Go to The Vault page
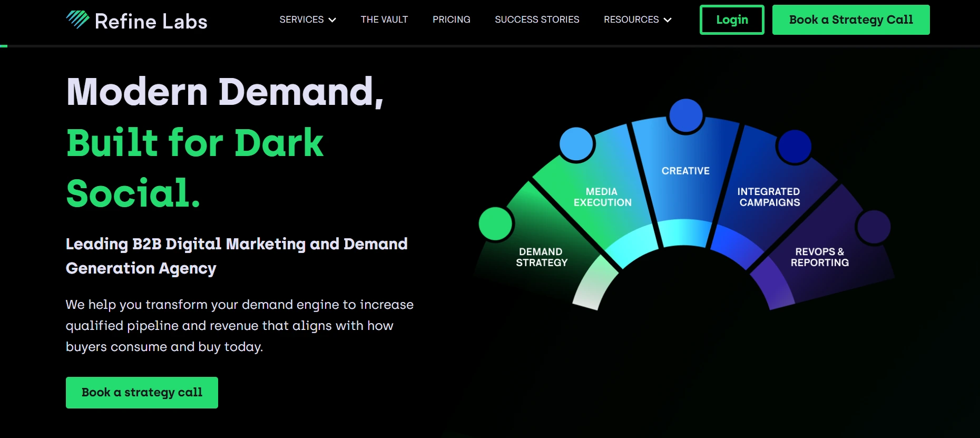This screenshot has width=980, height=438. click(384, 20)
